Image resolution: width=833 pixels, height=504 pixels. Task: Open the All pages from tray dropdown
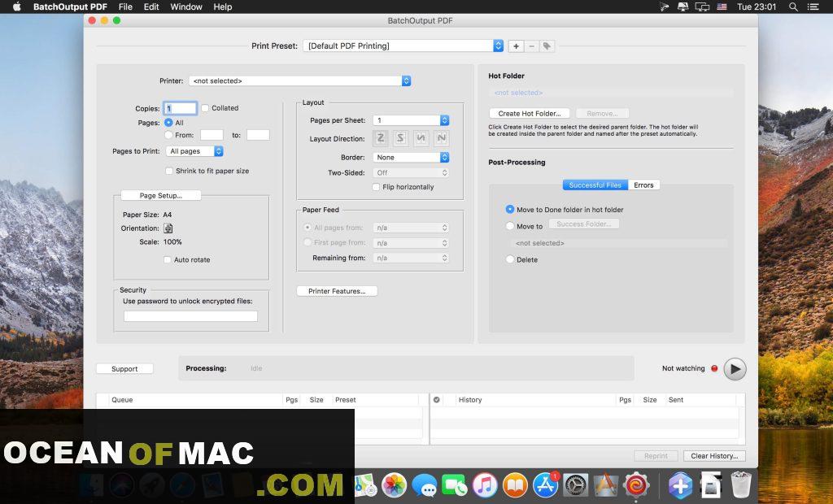[411, 228]
